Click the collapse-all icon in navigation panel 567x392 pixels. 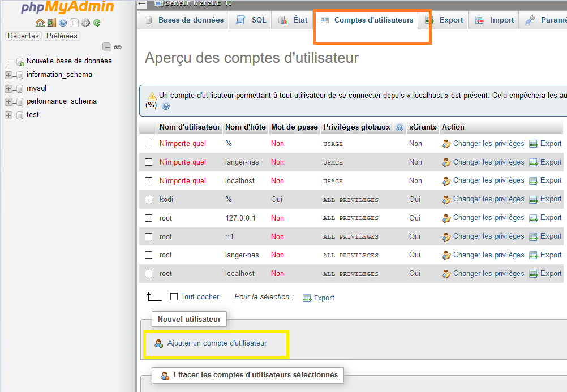pos(107,48)
